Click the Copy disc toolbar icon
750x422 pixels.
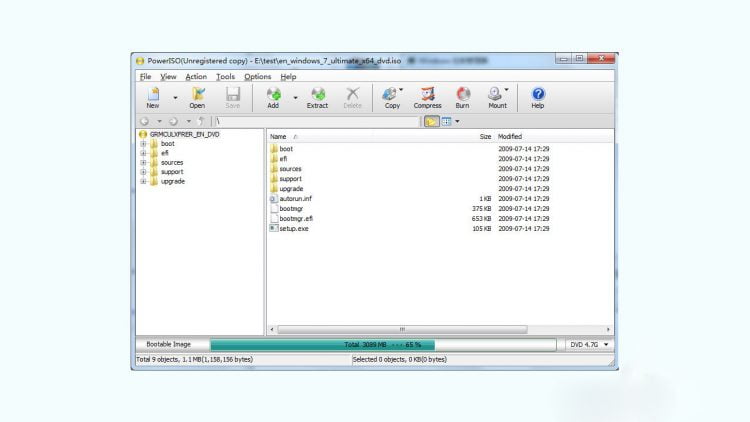[392, 98]
